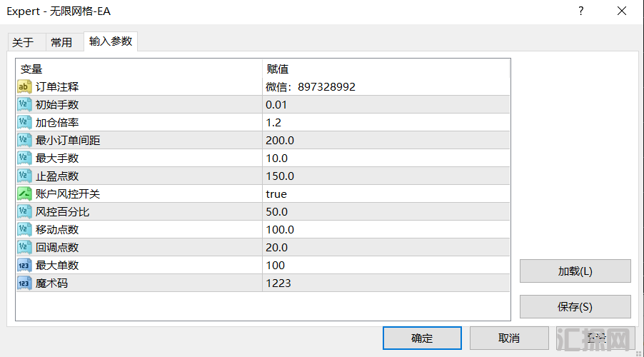Select the 10.0 value cell
This screenshot has width=644, height=357.
[x=386, y=159]
